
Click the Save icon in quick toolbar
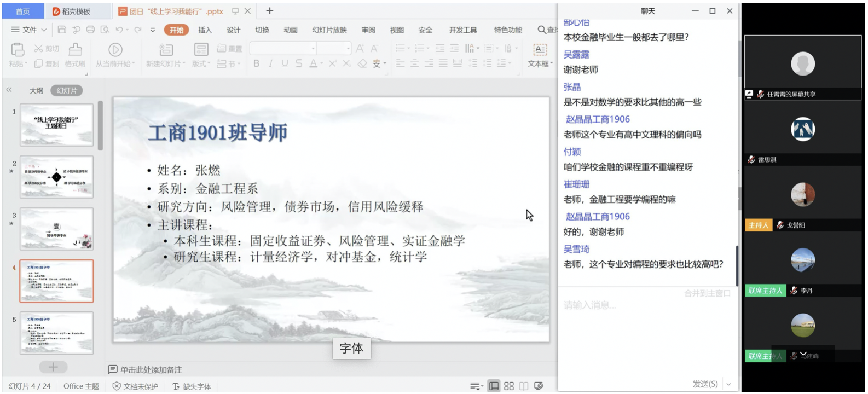pyautogui.click(x=62, y=30)
